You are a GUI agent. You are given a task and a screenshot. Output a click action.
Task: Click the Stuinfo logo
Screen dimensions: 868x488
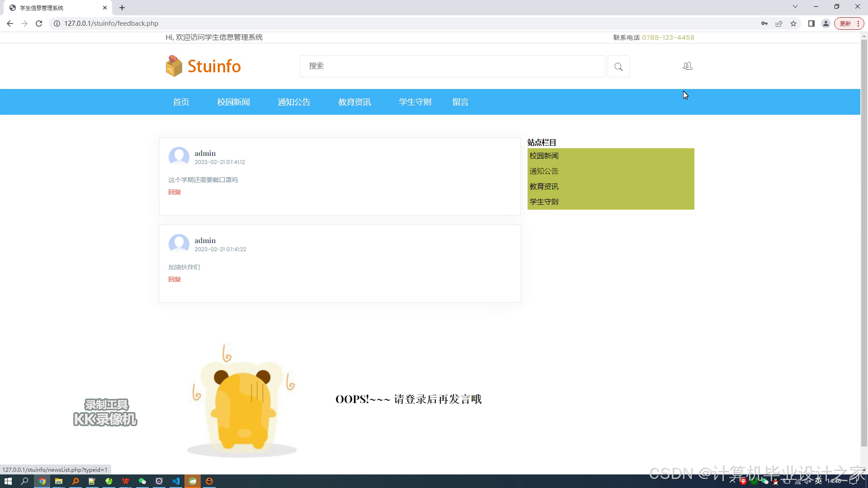[x=203, y=66]
